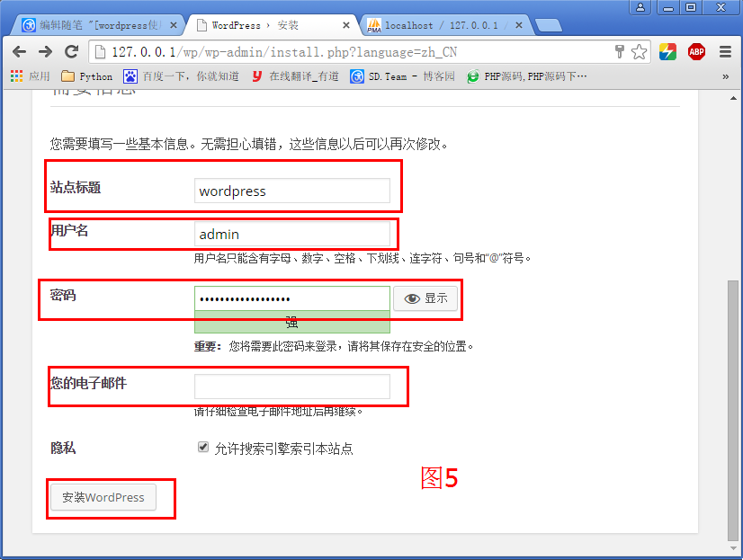
Task: Click the Chrome user profile icon
Action: 640,7
